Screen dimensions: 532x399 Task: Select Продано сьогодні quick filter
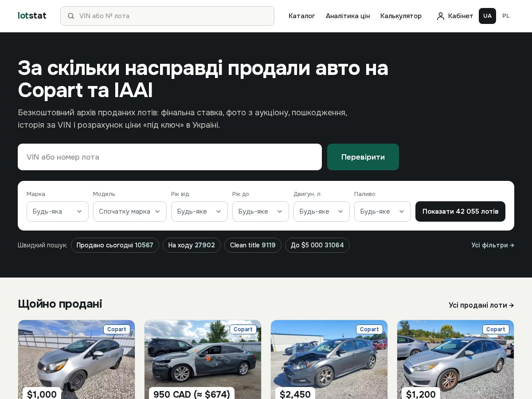click(x=115, y=245)
